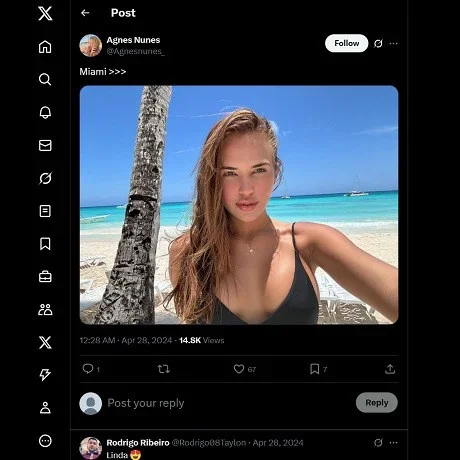The width and height of the screenshot is (460, 460).
Task: Click the back arrow next to Post
Action: [x=85, y=13]
